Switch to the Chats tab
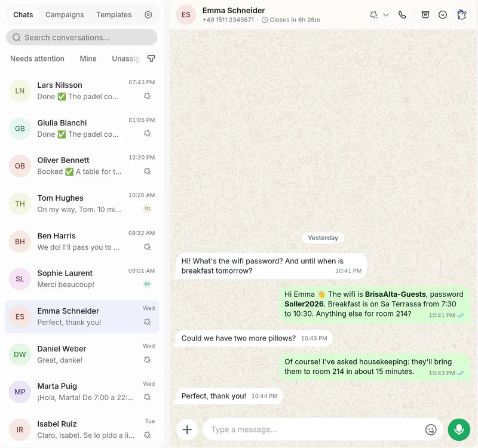This screenshot has height=448, width=478. pyautogui.click(x=23, y=14)
